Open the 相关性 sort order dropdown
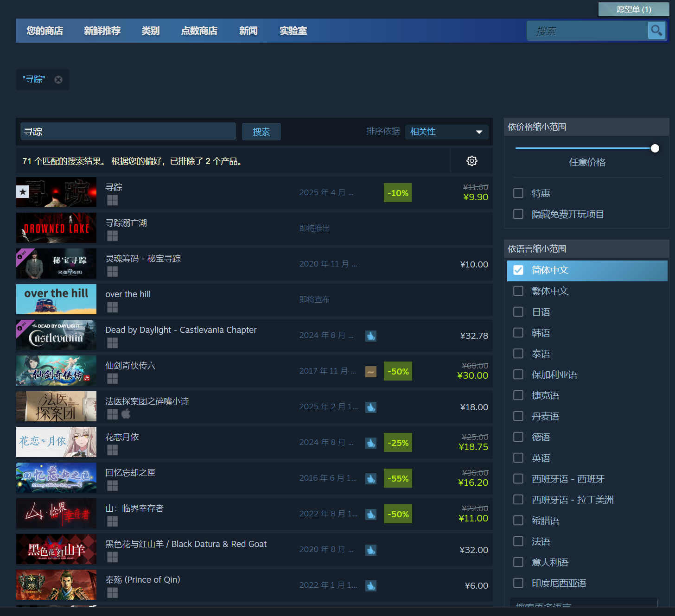 tap(447, 132)
